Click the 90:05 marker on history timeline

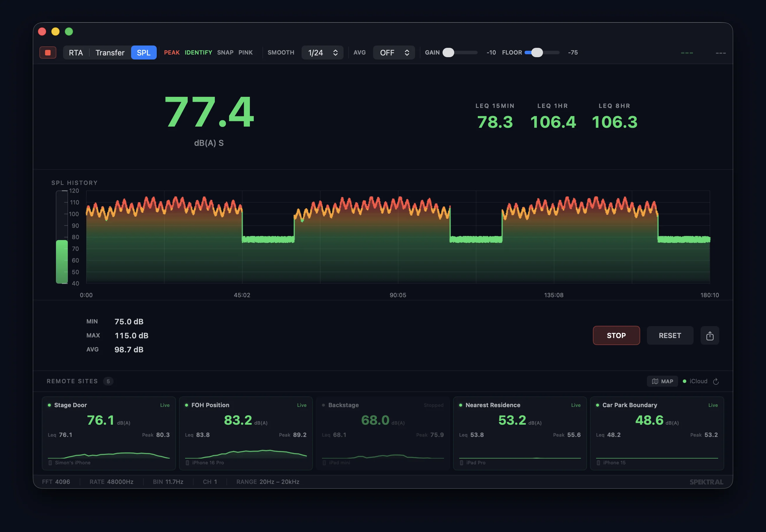(398, 295)
